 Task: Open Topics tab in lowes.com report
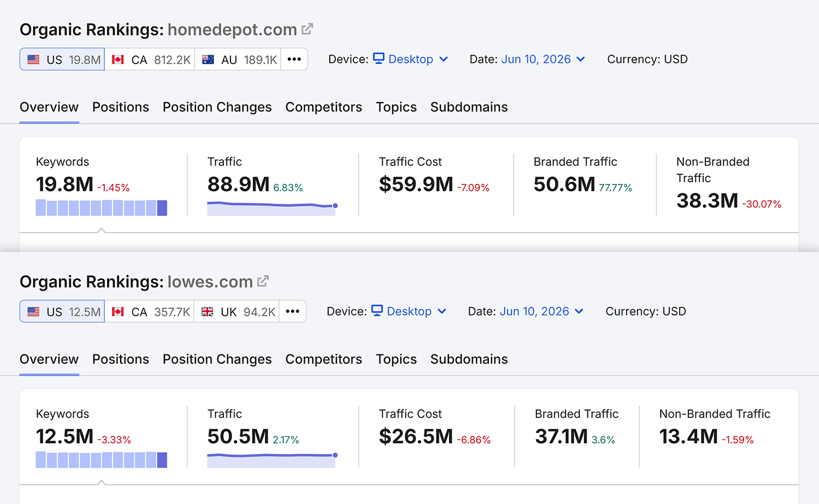click(396, 359)
